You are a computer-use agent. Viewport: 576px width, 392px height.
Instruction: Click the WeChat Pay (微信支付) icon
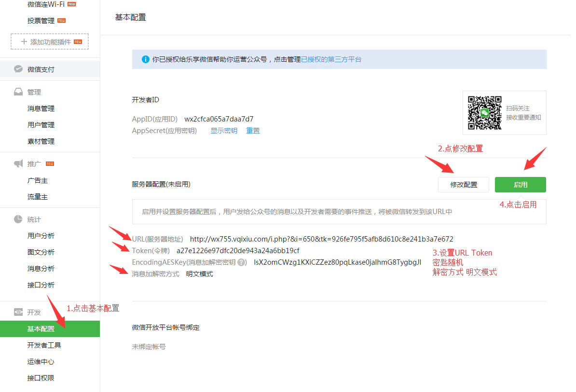tap(18, 69)
